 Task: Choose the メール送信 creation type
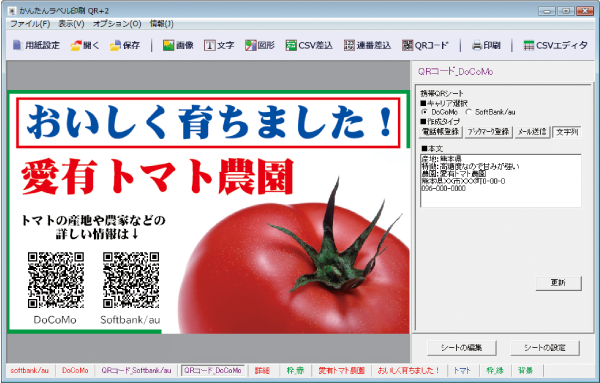[532, 132]
